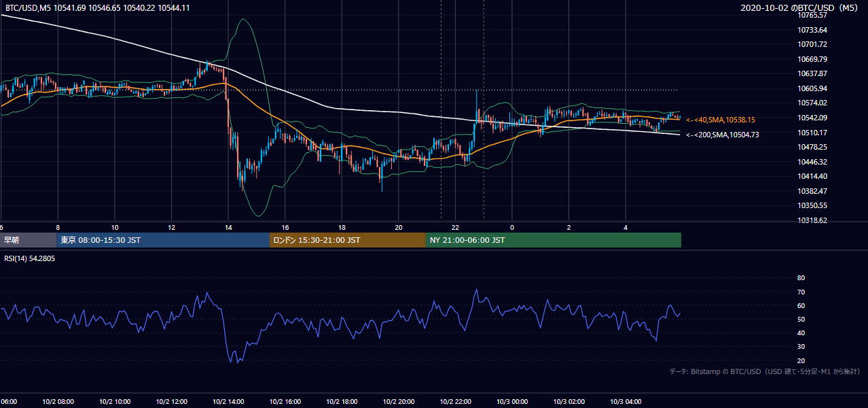The height and width of the screenshot is (408, 868).
Task: Click the white 200 SMA value label
Action: [x=723, y=135]
